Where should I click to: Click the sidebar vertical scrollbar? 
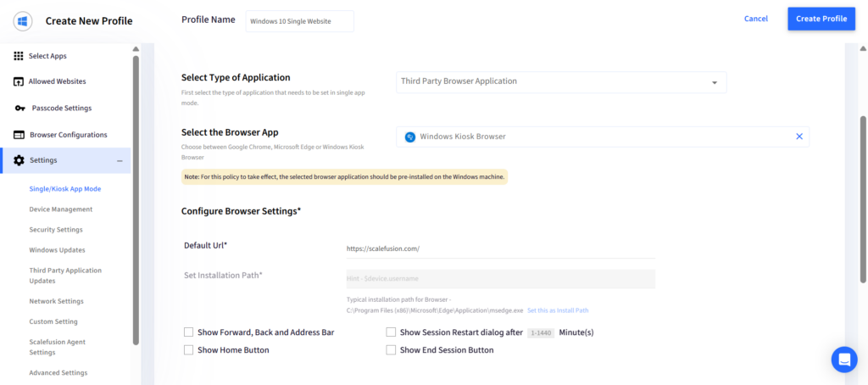(x=136, y=199)
